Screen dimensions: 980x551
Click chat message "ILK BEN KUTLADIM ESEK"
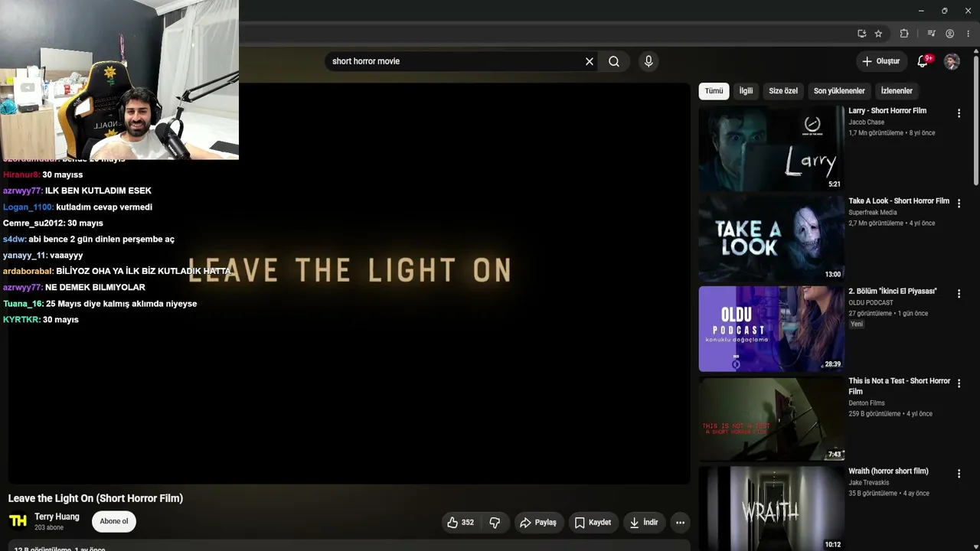[98, 191]
